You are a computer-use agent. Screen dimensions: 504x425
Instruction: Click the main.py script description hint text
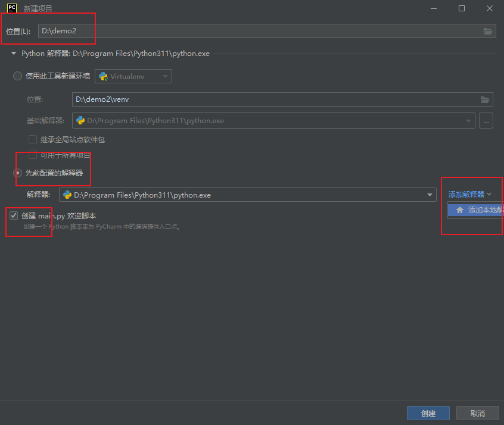101,226
